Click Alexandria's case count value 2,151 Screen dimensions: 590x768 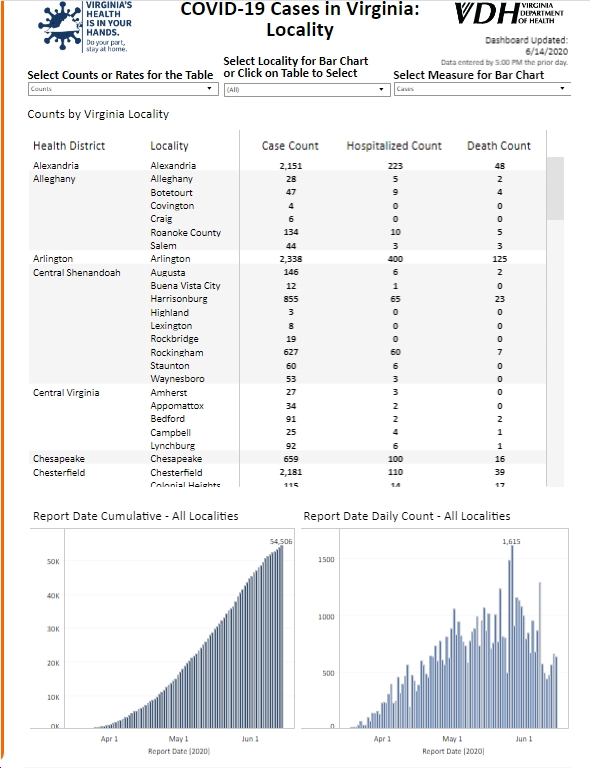click(291, 166)
